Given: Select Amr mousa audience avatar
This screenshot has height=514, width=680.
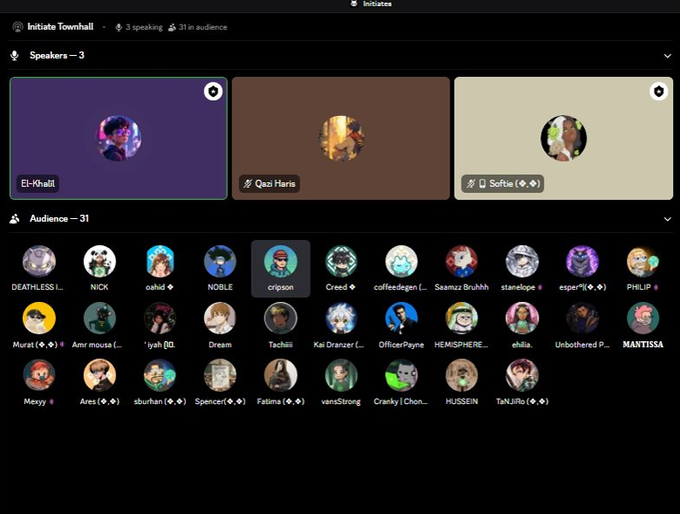Looking at the screenshot, I should click(99, 319).
